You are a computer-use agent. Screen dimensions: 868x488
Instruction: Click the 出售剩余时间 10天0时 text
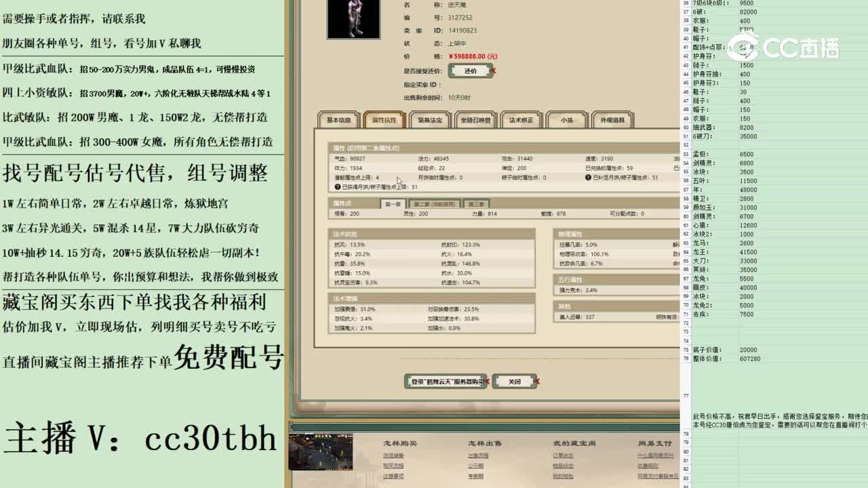459,98
